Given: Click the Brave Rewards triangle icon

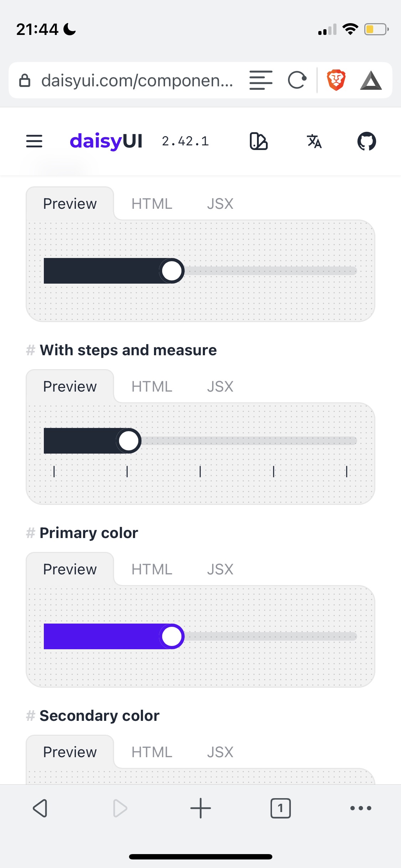Looking at the screenshot, I should coord(371,80).
